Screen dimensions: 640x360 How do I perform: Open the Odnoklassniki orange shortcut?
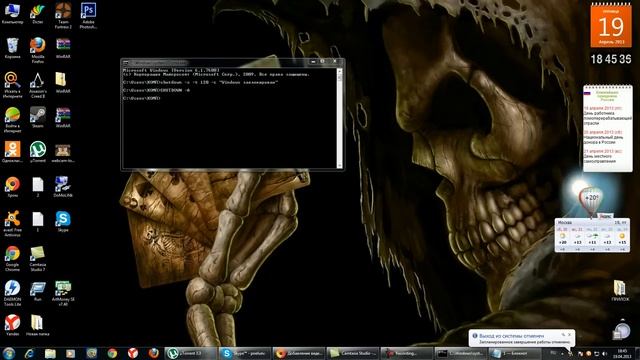[x=12, y=152]
